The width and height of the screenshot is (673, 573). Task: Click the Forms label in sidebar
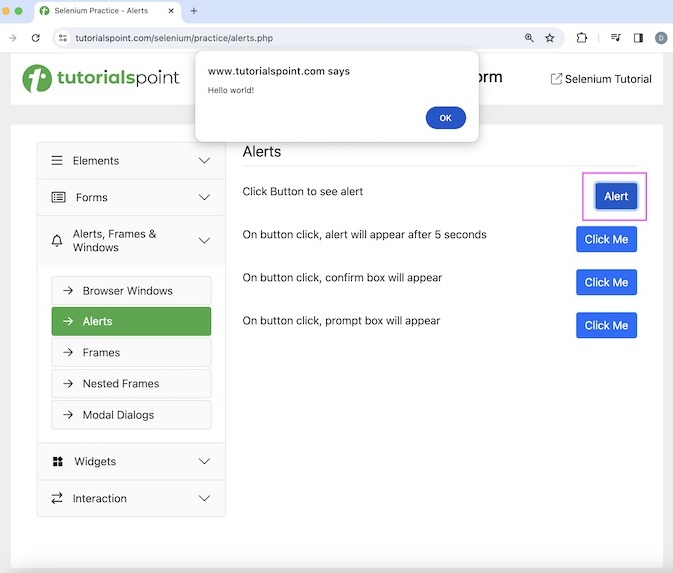91,197
